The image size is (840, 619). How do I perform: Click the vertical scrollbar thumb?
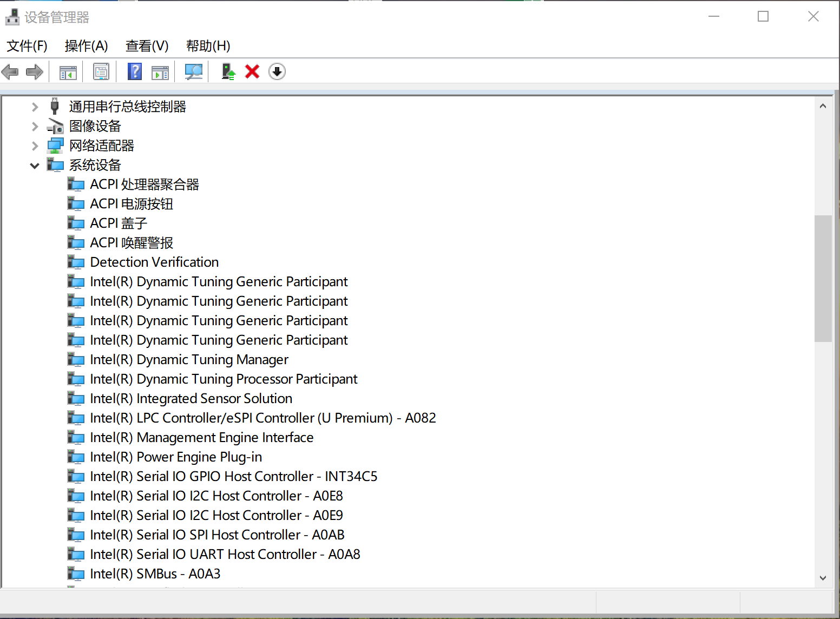coord(823,279)
